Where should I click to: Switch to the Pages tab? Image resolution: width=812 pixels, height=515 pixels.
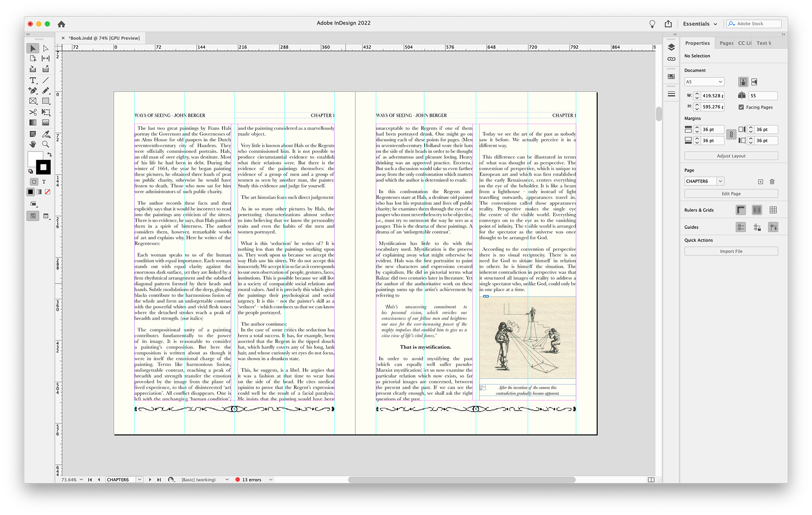point(726,43)
